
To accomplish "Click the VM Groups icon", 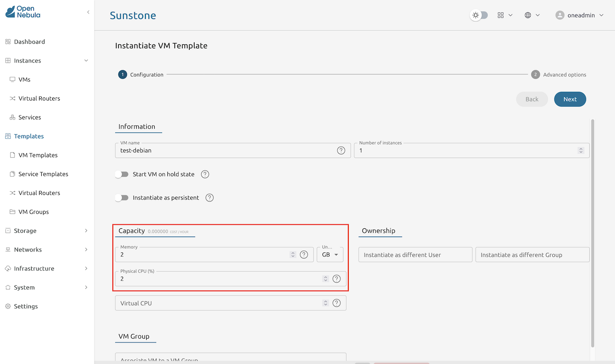I will click(x=13, y=212).
